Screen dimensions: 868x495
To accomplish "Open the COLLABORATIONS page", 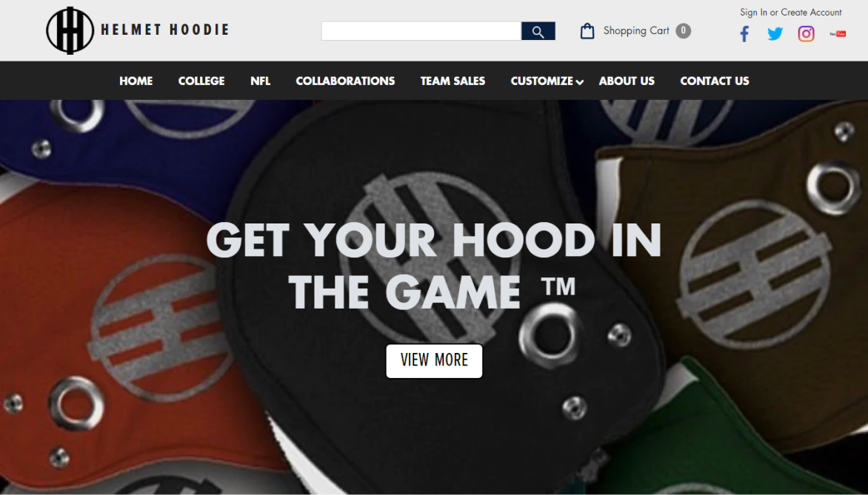I will [x=345, y=81].
